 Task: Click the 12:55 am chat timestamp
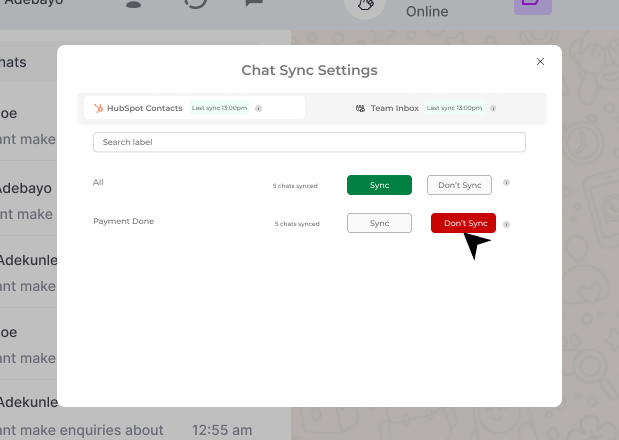222,430
